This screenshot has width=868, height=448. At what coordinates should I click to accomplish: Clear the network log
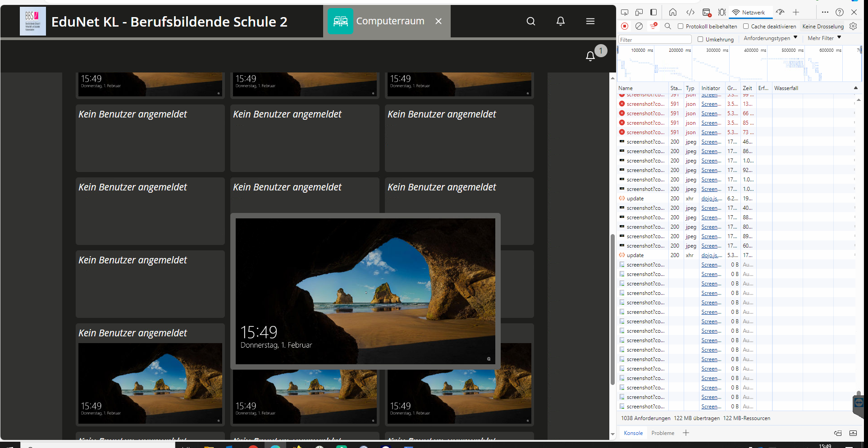point(639,26)
